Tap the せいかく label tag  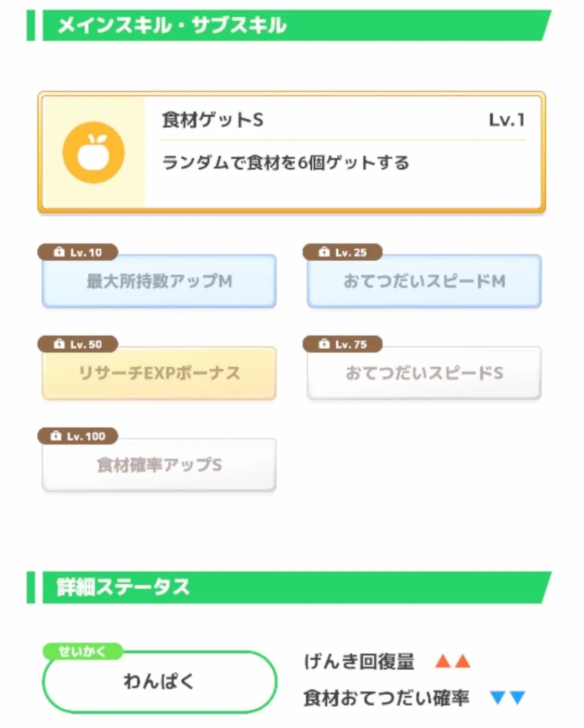click(x=82, y=651)
